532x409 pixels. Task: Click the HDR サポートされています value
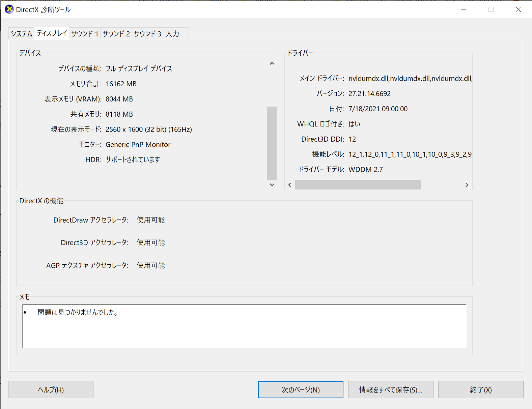pyautogui.click(x=133, y=159)
